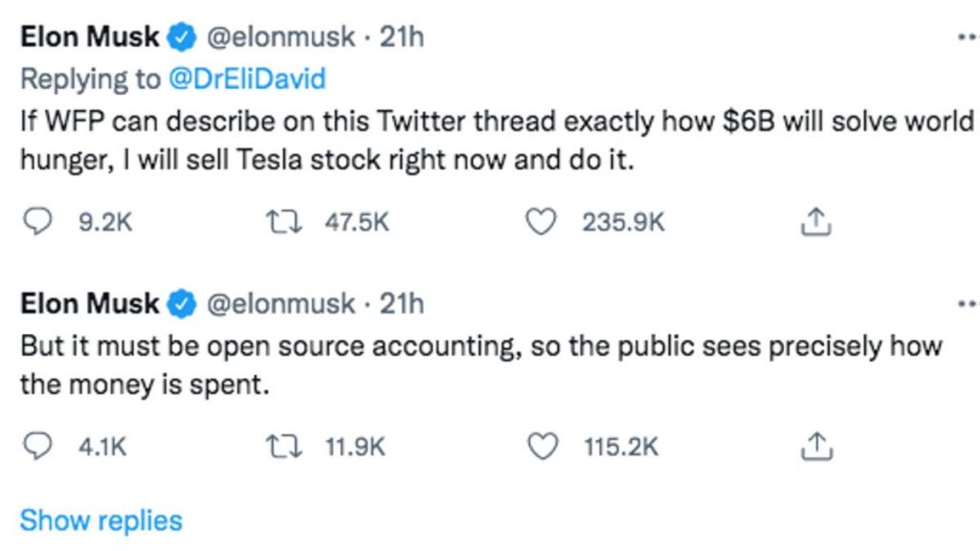The image size is (980, 551).
Task: Open the @DrEliDavid profile link
Action: 247,78
